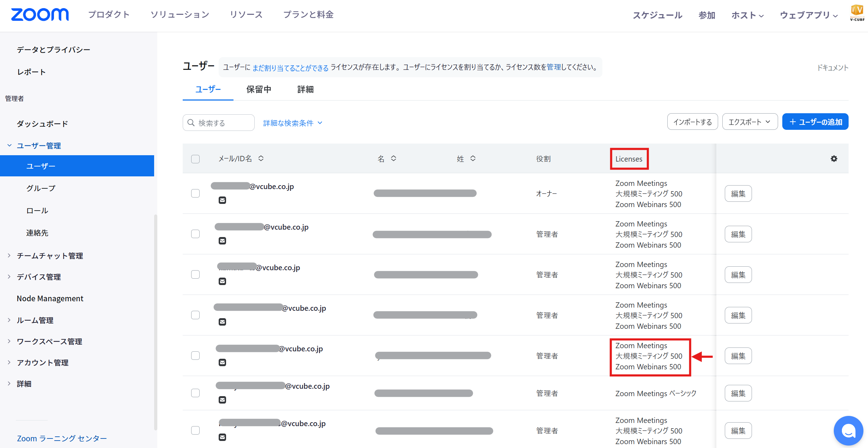Open the V-CUBE profile avatar
Viewport: 868px width, 448px height.
click(x=857, y=13)
